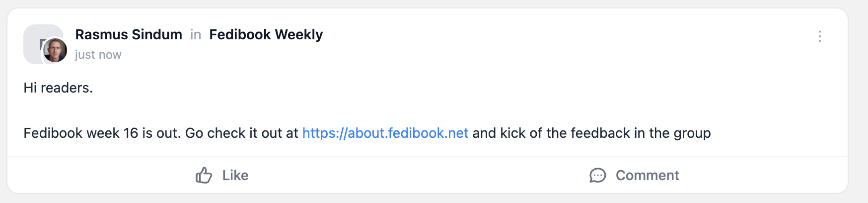This screenshot has height=203, width=868.
Task: Click empty header space right of 'Fedibook Weekly'
Action: click(546, 36)
